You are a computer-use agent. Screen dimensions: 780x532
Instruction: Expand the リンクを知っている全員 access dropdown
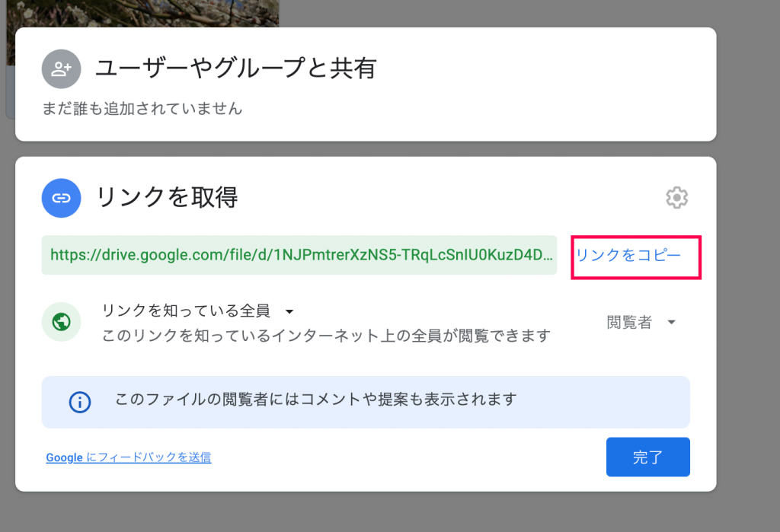197,311
